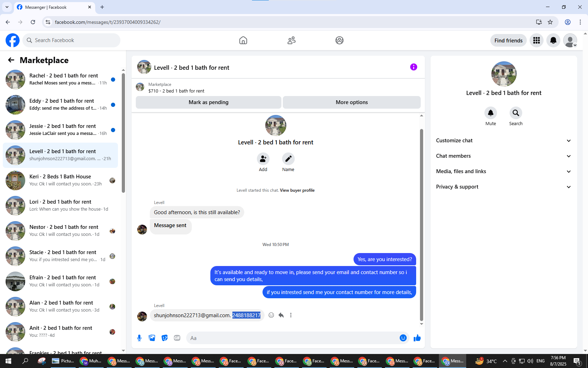Reload the page in browser
Image resolution: width=588 pixels, height=368 pixels.
point(33,22)
